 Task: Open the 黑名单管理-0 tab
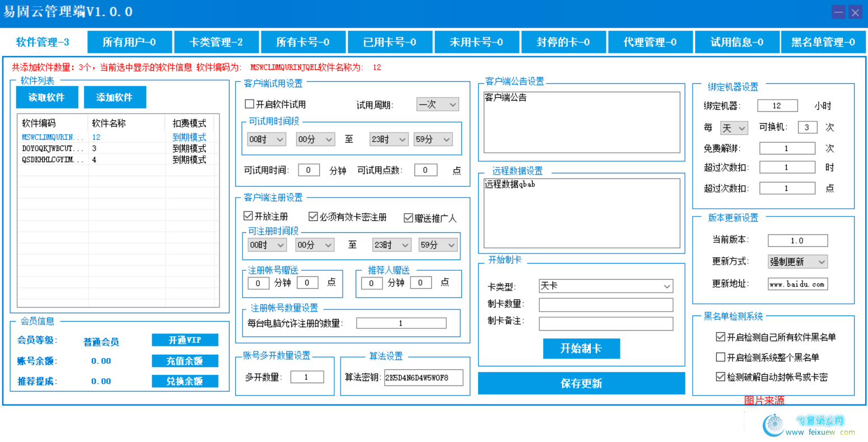pos(823,42)
